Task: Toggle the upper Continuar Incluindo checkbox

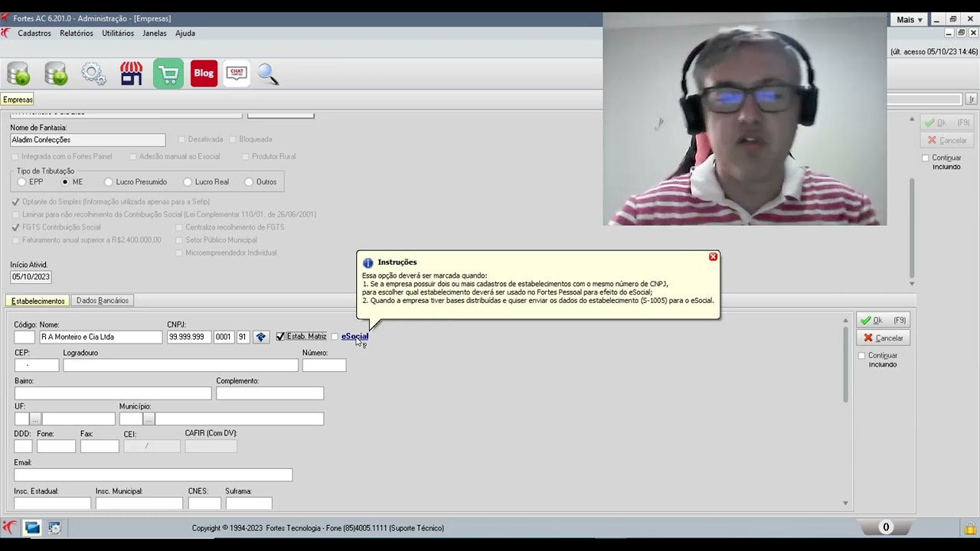Action: pos(926,158)
